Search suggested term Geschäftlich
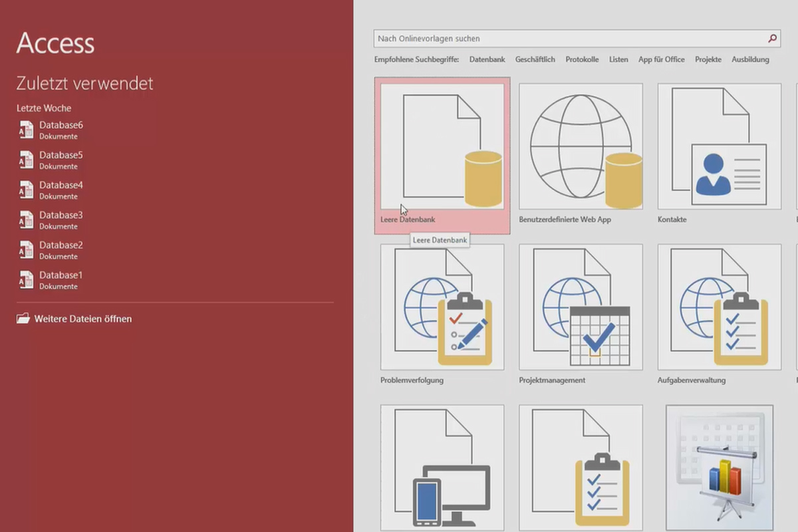 [535, 59]
